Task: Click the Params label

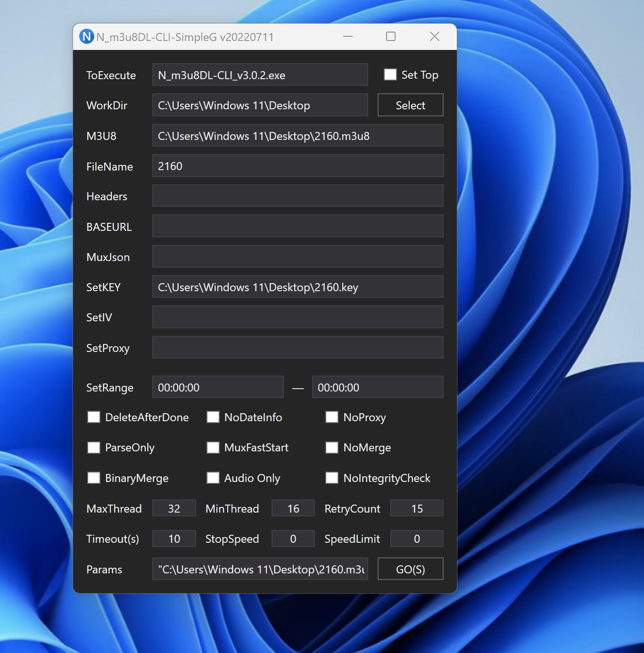Action: coord(104,570)
